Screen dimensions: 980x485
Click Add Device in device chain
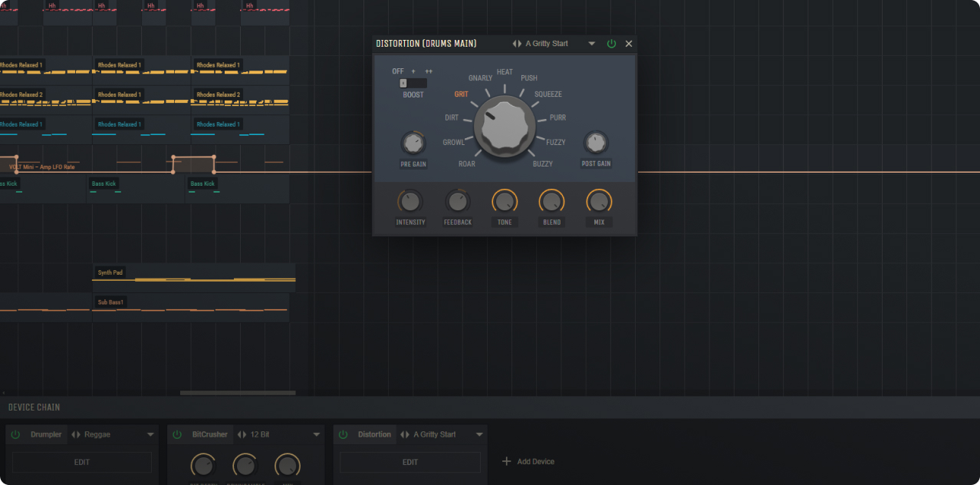(x=528, y=461)
